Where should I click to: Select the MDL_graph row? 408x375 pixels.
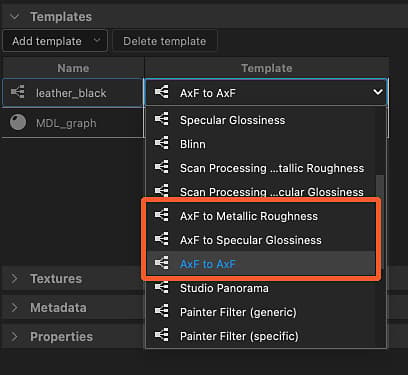pos(73,123)
